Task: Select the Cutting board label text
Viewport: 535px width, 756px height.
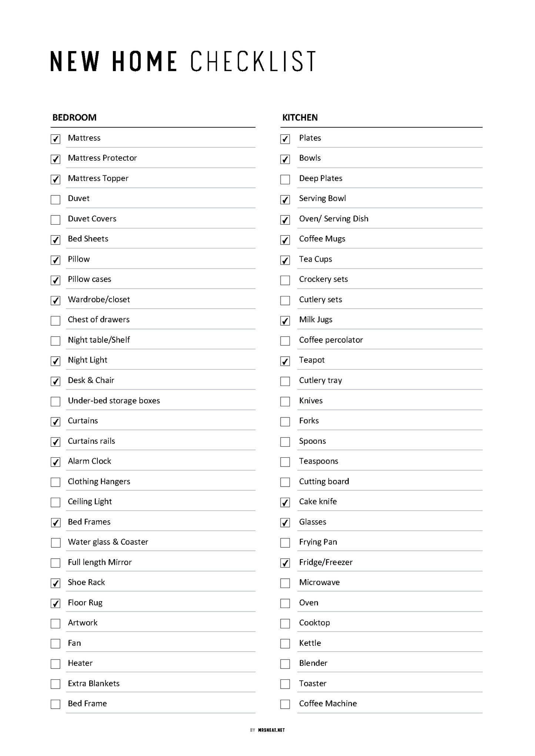Action: click(324, 481)
